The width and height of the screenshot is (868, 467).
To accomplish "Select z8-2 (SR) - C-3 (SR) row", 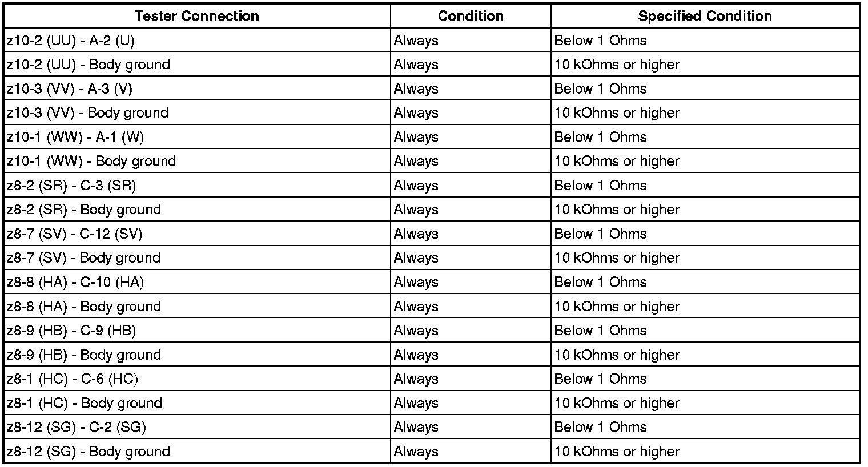I will point(431,185).
